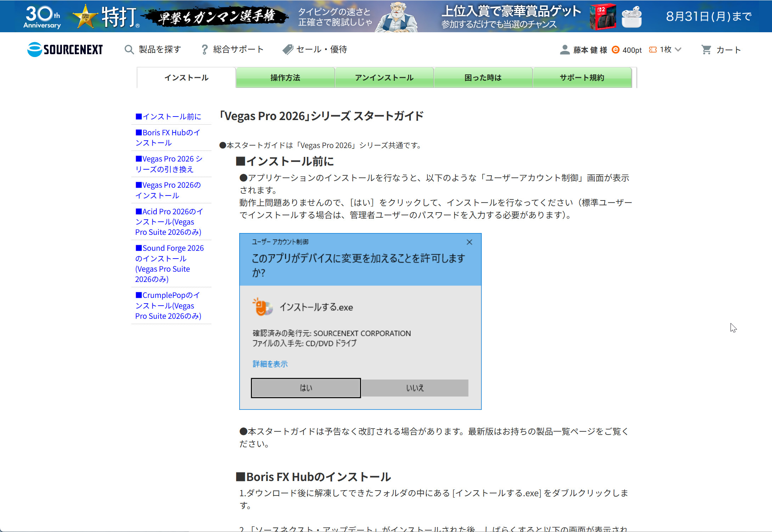Click the ■インストール前に section heading
Image resolution: width=772 pixels, height=532 pixels.
point(285,162)
